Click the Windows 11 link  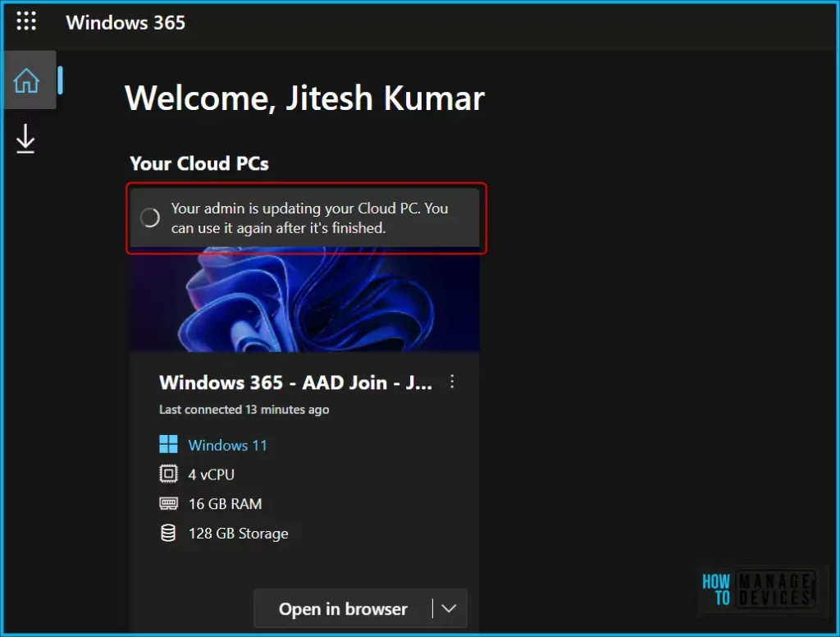pos(227,445)
